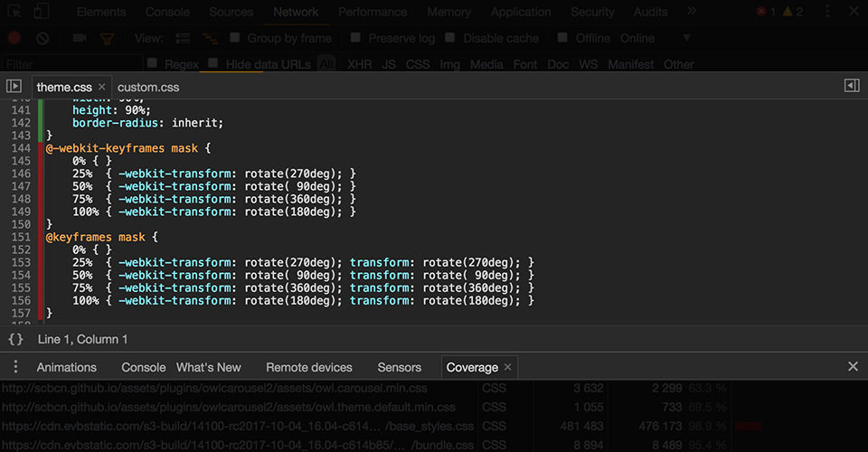This screenshot has width=868, height=452.
Task: Open the Console drawer tab
Action: click(x=144, y=367)
